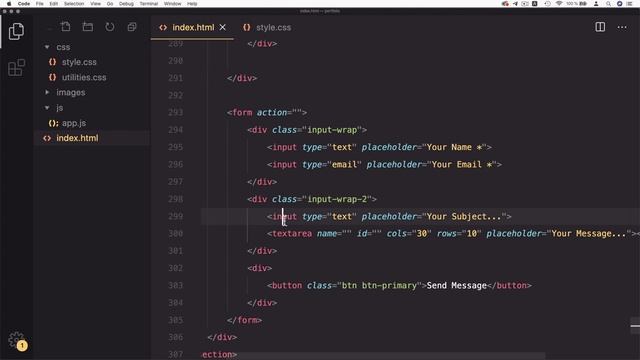This screenshot has width=640, height=360.
Task: Open the File menu
Action: point(40,4)
